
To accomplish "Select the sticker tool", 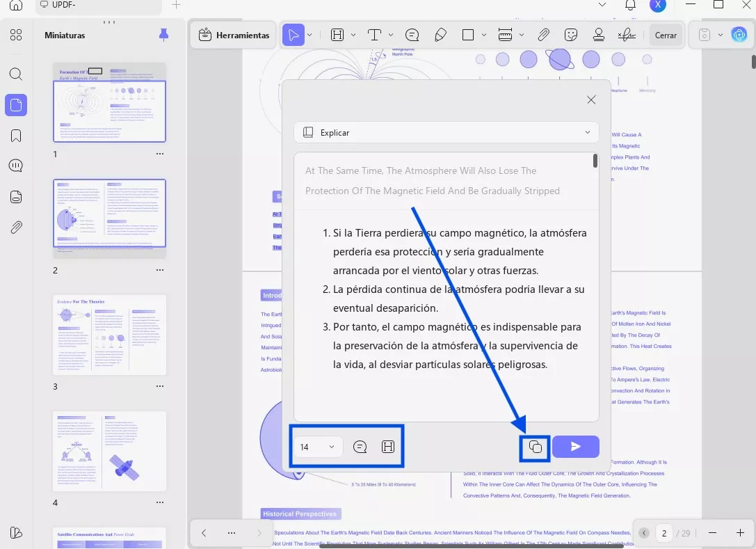I will tap(571, 35).
